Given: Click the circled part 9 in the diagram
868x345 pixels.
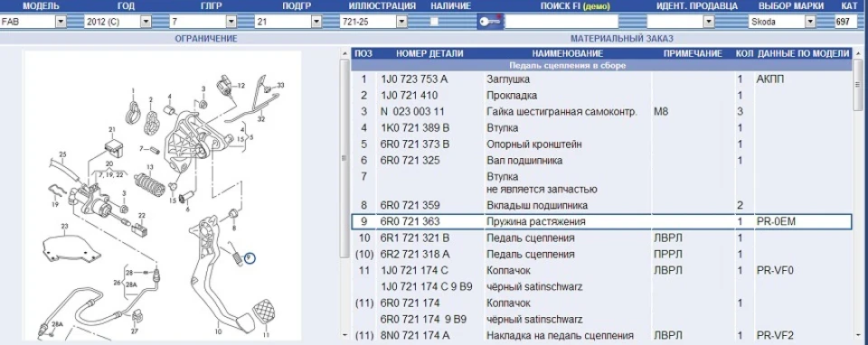Looking at the screenshot, I should click(x=250, y=257).
